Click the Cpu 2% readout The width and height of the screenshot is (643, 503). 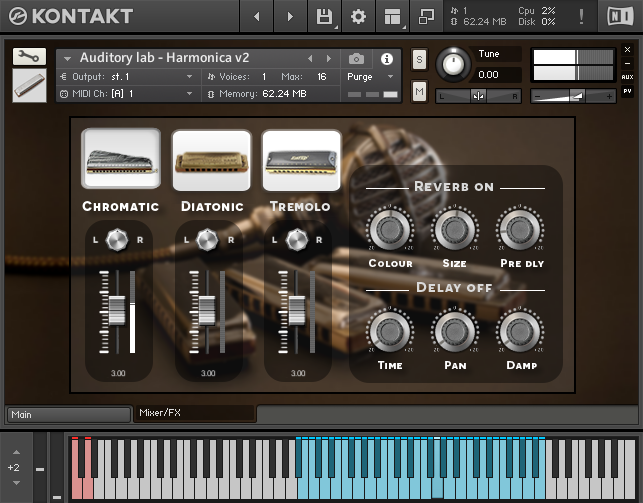coord(536,11)
